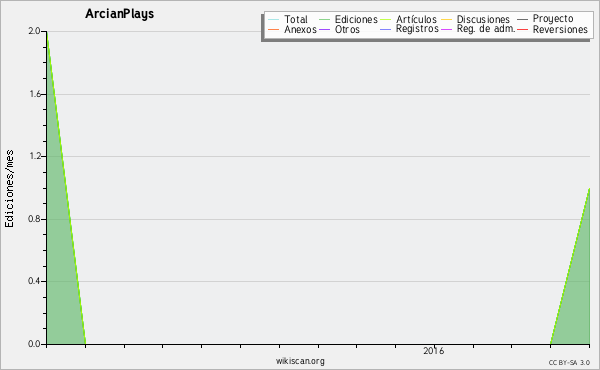Click the Ediciones/mes axis label

9,189
